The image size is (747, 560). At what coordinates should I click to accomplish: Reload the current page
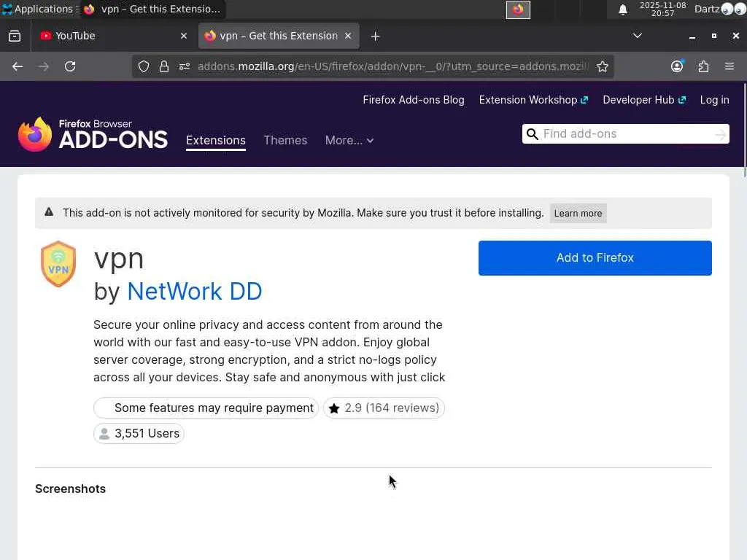(x=70, y=66)
